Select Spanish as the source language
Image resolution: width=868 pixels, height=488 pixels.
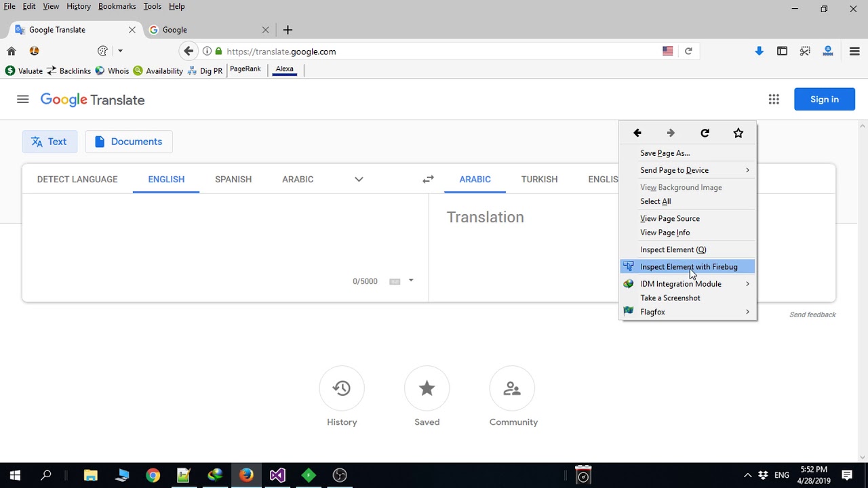pos(233,179)
